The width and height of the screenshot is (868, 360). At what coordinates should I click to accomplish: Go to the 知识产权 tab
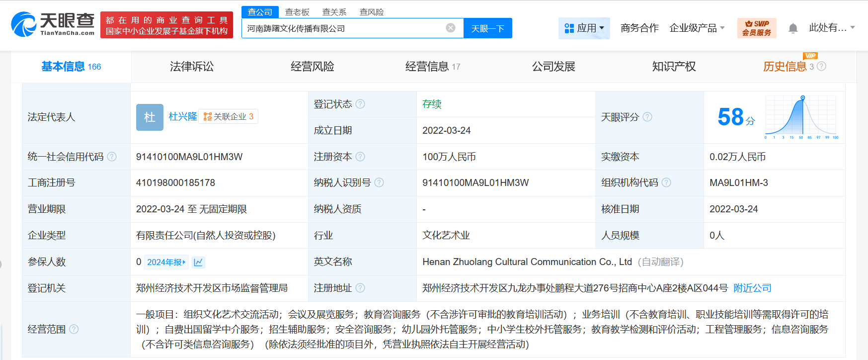tap(674, 67)
